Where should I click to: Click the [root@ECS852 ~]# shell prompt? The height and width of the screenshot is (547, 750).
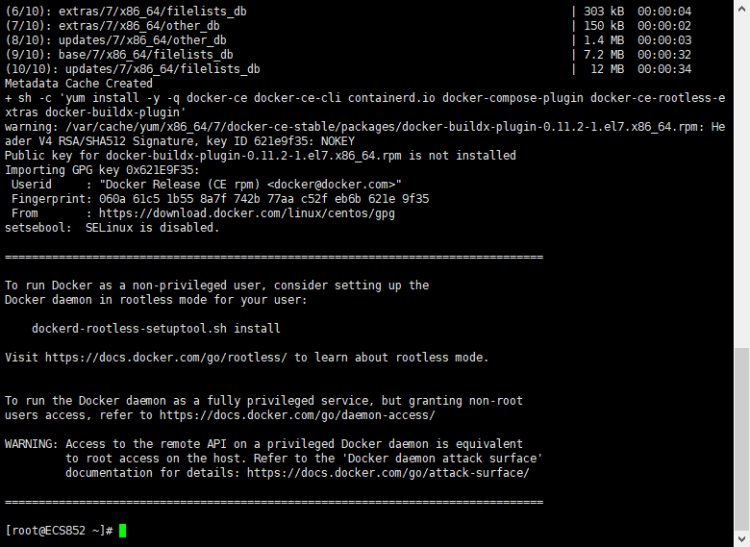click(x=59, y=530)
